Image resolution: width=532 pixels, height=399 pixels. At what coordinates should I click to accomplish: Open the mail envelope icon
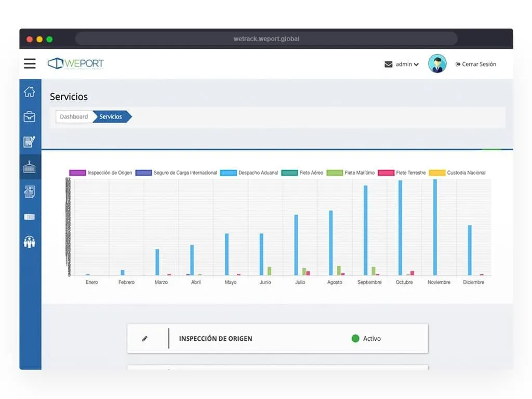(x=388, y=64)
